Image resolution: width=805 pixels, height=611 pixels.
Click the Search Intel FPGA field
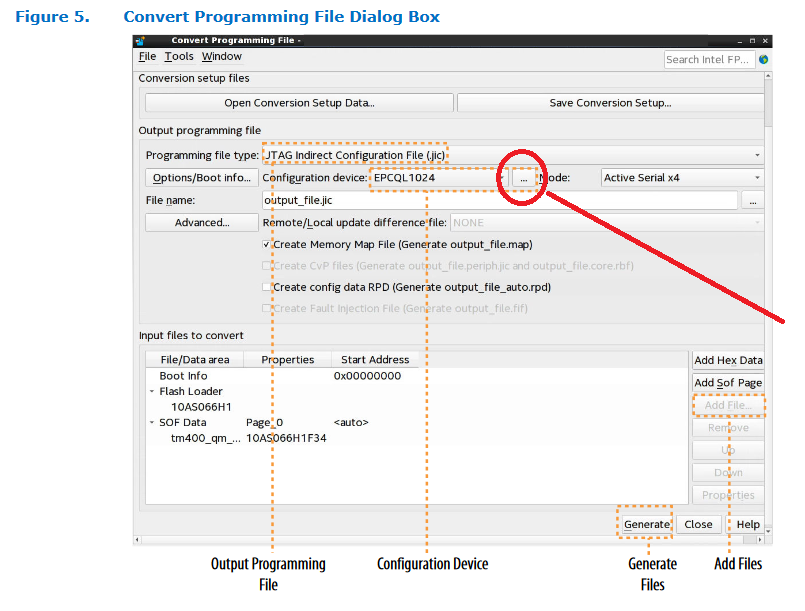point(709,60)
